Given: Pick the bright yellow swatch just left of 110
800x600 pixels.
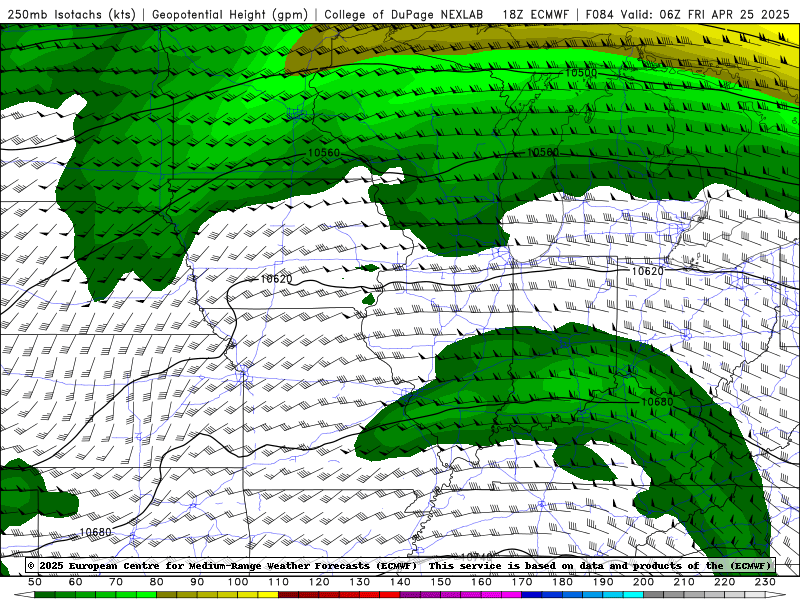Looking at the screenshot, I should coord(268,595).
